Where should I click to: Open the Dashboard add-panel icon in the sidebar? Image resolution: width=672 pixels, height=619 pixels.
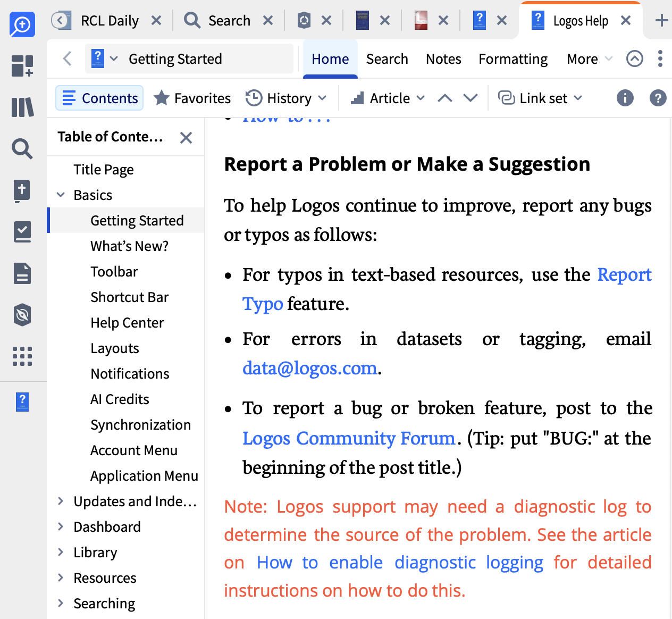point(22,66)
